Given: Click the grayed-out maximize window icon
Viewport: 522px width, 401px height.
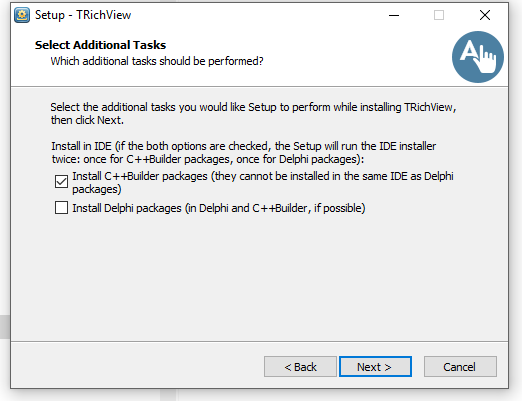Looking at the screenshot, I should 439,15.
